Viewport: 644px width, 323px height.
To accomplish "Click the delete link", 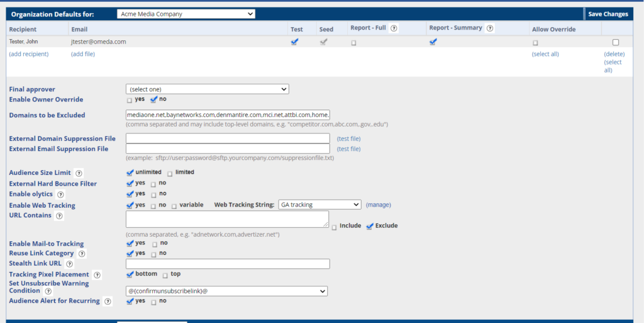I will point(614,54).
